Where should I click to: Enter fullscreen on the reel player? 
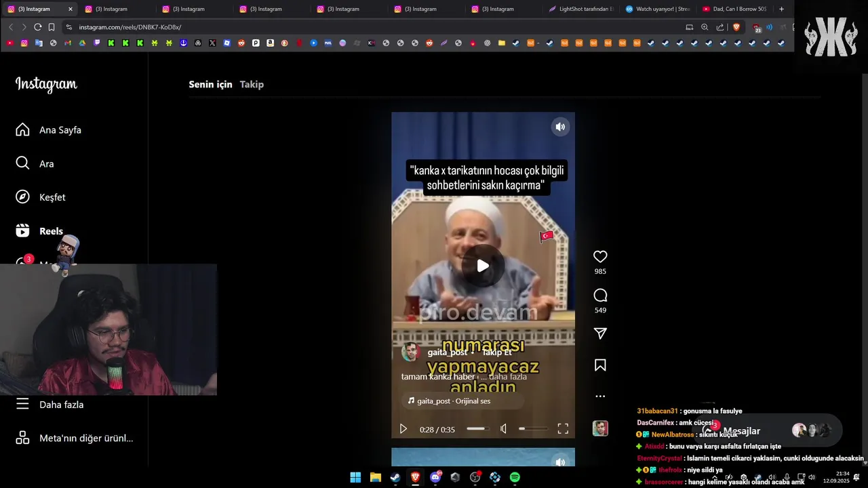(563, 428)
